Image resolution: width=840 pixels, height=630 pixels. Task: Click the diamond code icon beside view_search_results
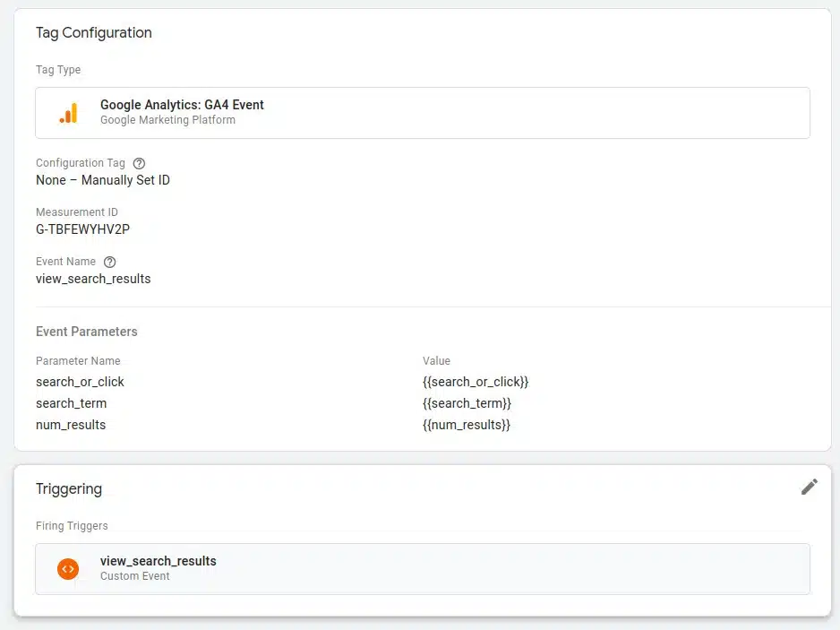[x=68, y=568]
